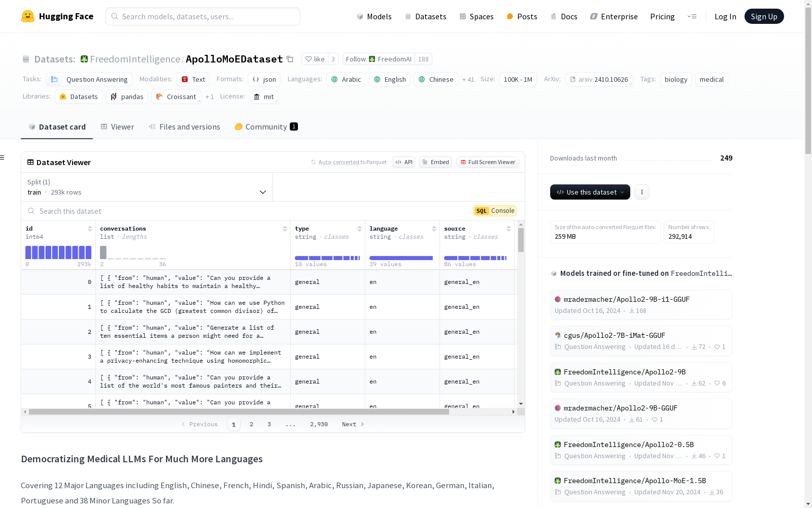The image size is (812, 508).
Task: Open the left sidebar table of contents icon
Action: coord(2,157)
